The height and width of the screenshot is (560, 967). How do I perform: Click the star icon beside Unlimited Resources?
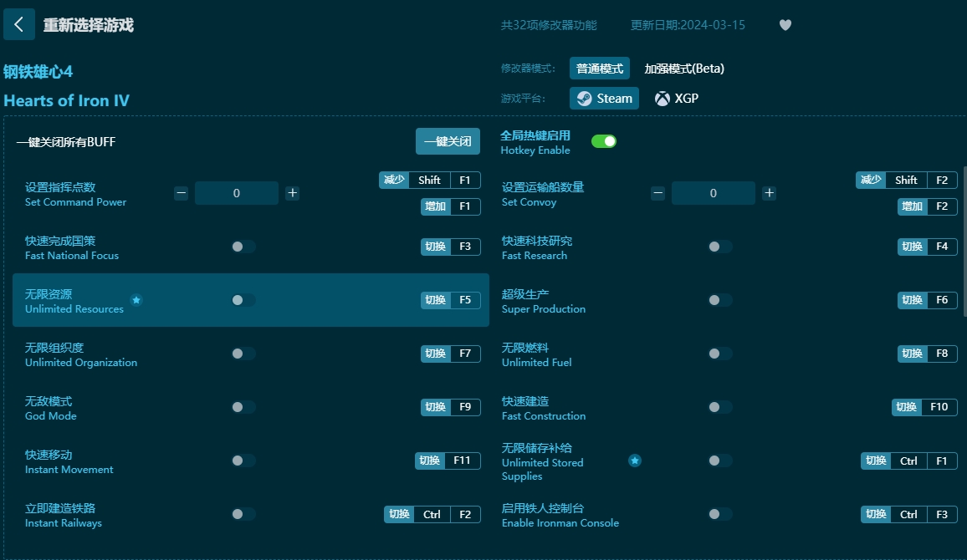[136, 300]
